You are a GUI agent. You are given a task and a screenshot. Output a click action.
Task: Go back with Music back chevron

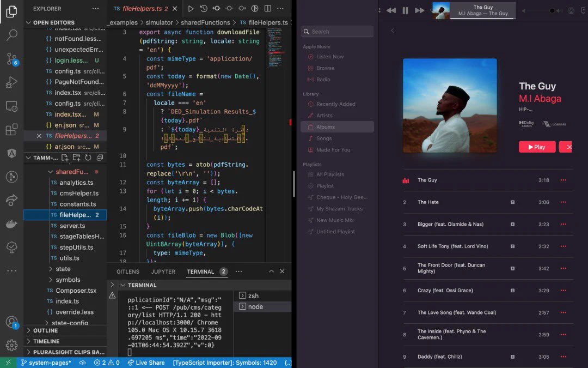click(392, 31)
